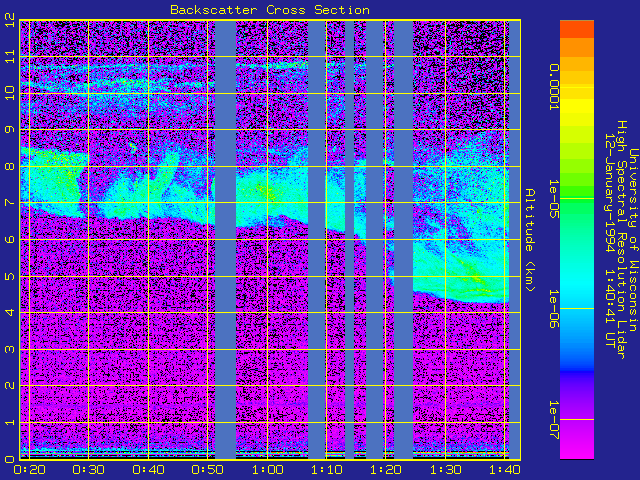Click the 1:20 time axis label

[386, 470]
